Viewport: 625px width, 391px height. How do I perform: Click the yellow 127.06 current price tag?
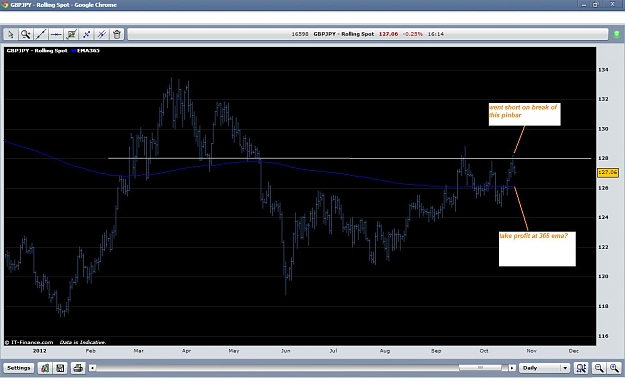(608, 172)
